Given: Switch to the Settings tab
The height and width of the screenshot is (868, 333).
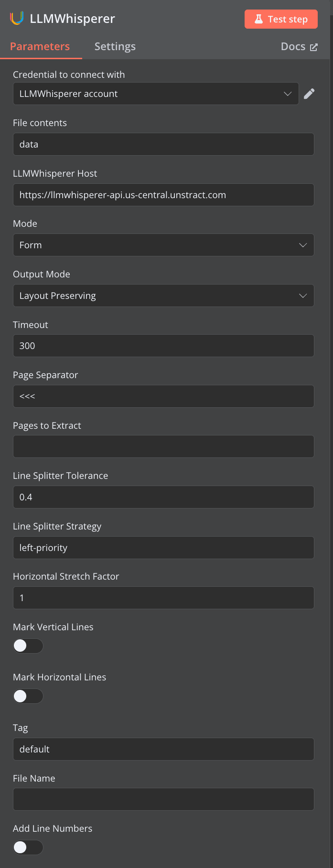Looking at the screenshot, I should (x=115, y=46).
